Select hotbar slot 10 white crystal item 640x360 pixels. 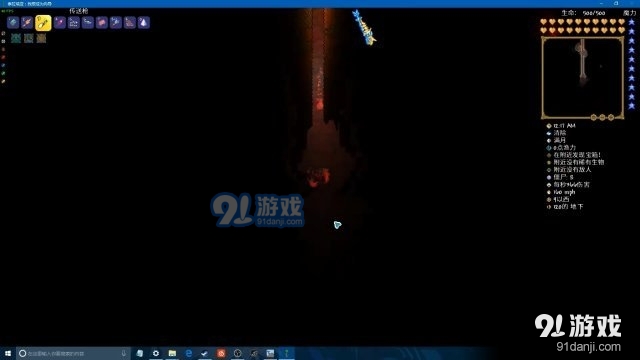coord(144,22)
